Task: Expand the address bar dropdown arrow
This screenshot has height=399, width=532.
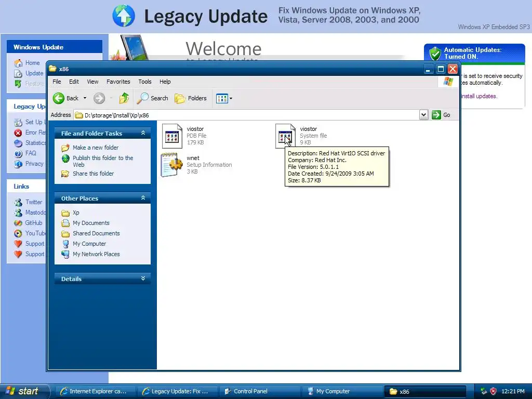Action: click(x=423, y=115)
